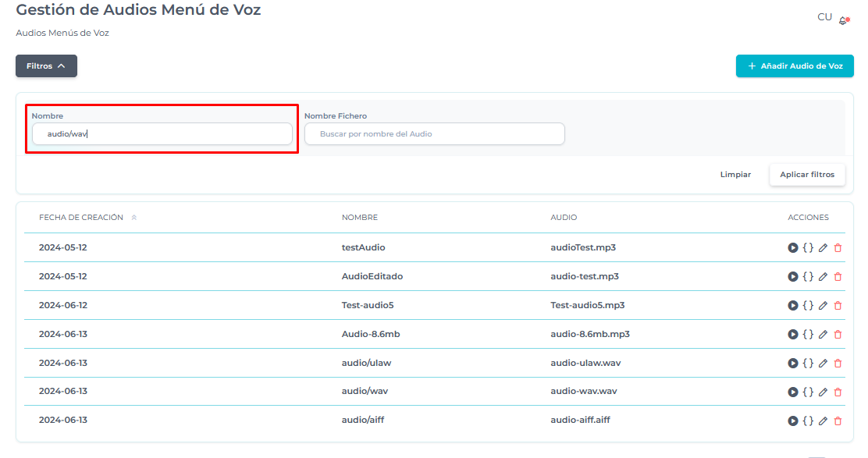Open the CU user menu
This screenshot has height=458, width=868.
click(824, 17)
